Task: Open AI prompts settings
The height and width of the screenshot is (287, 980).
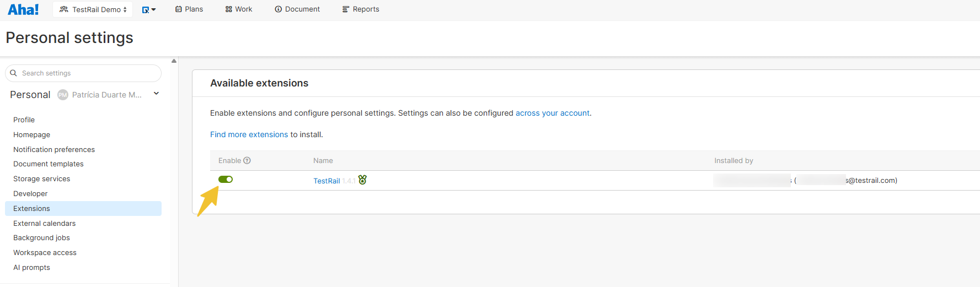Action: point(31,267)
